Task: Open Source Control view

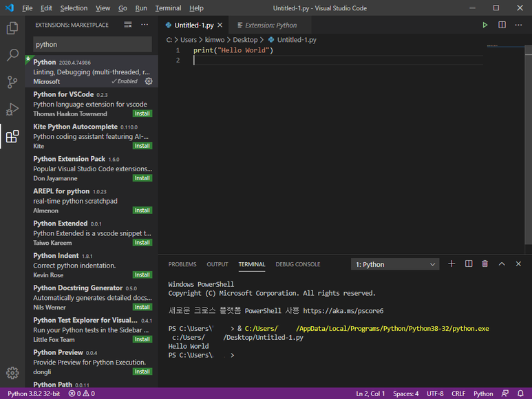Action: [x=12, y=82]
